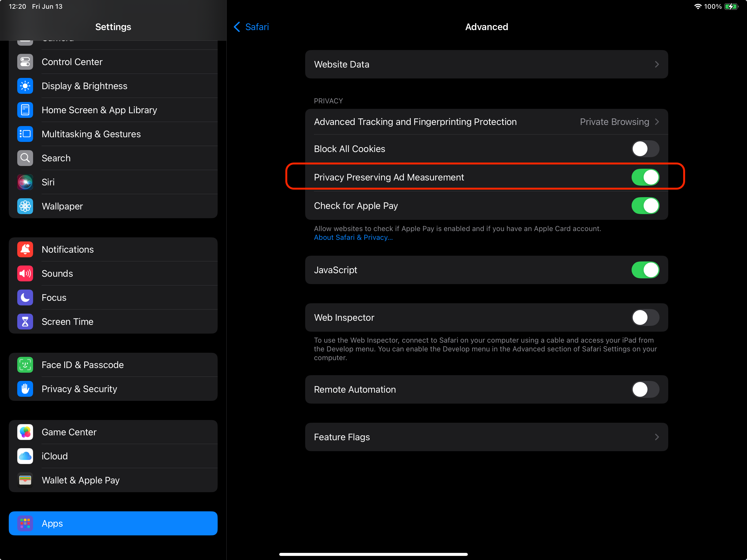Open Website Data via its chevron
The height and width of the screenshot is (560, 747).
coord(657,64)
